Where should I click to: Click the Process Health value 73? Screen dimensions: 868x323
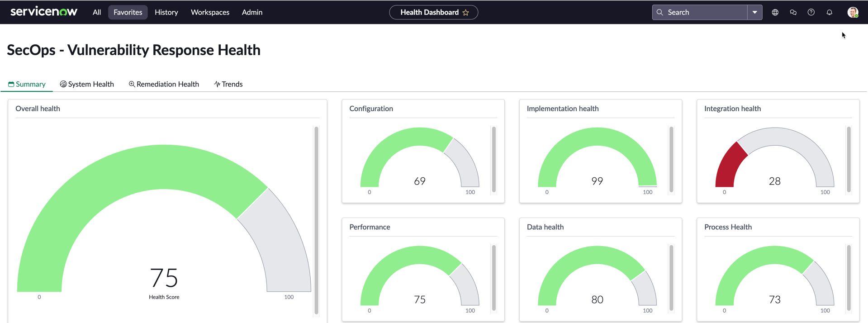pyautogui.click(x=775, y=299)
